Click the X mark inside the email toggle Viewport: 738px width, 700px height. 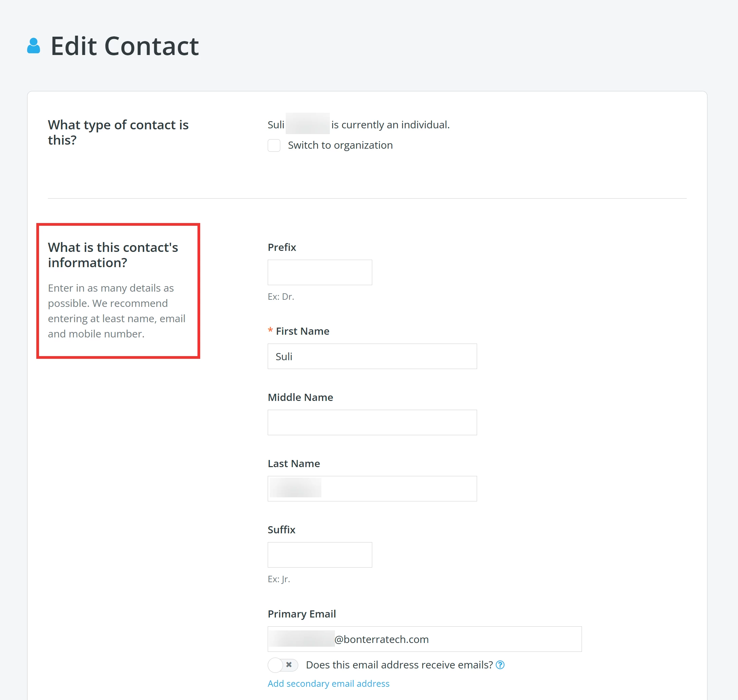[289, 665]
